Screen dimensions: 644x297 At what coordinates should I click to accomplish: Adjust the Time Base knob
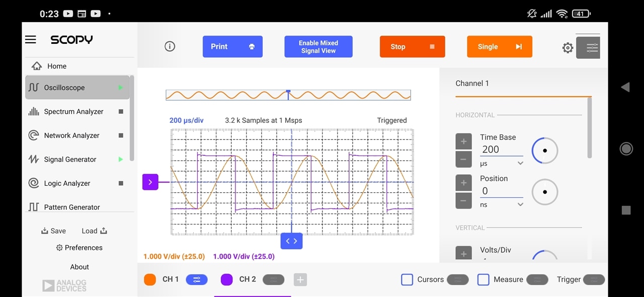(545, 151)
